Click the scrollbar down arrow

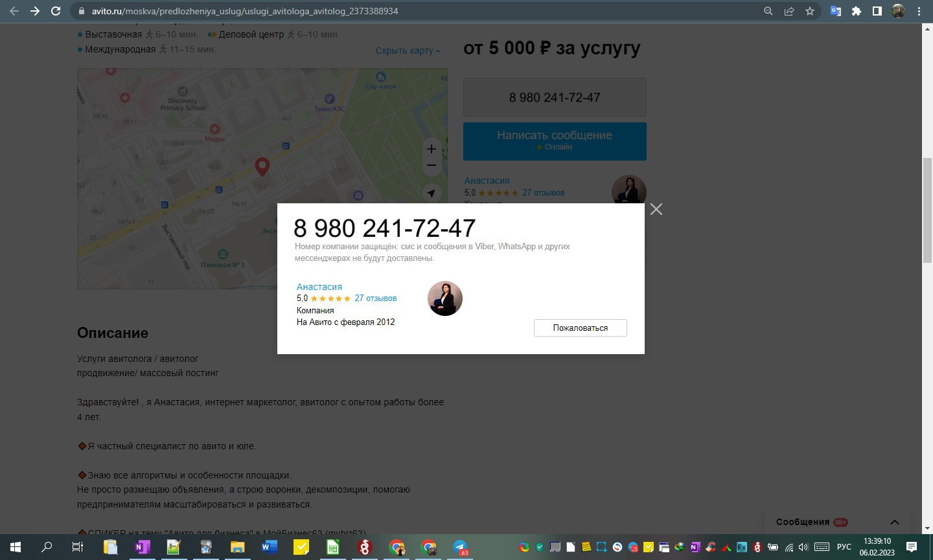(x=927, y=528)
